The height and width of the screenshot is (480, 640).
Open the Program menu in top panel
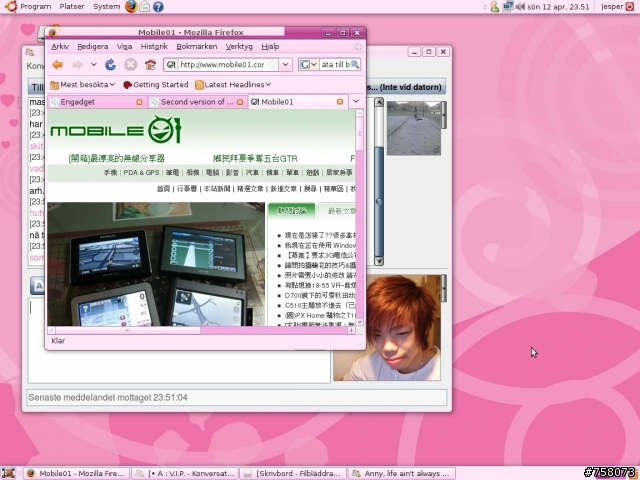point(36,7)
